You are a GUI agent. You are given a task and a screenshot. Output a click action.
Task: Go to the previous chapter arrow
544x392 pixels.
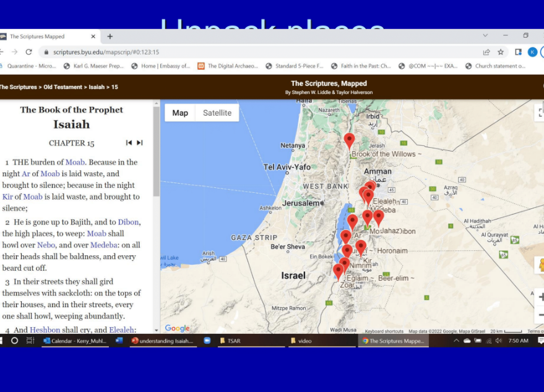pos(129,143)
